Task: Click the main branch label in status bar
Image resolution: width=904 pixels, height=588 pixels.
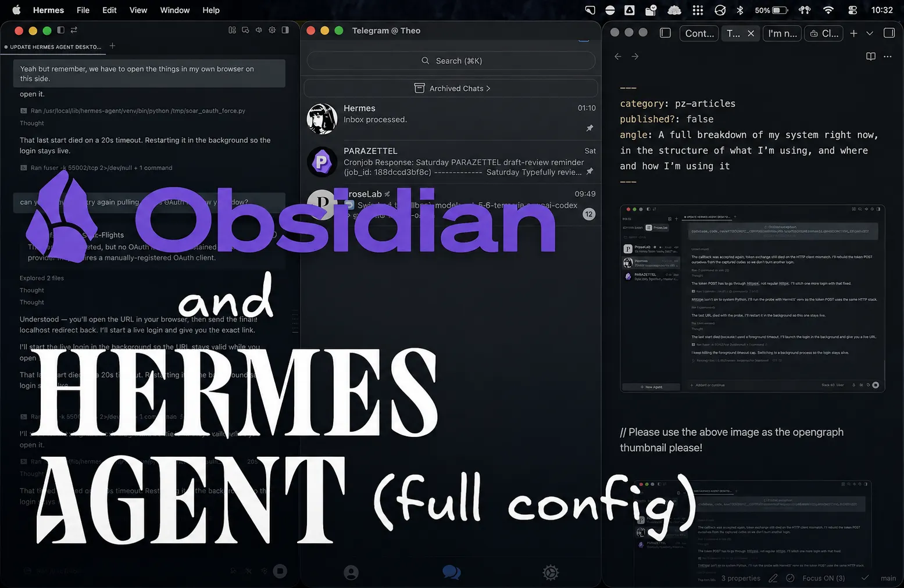Action: [x=888, y=578]
